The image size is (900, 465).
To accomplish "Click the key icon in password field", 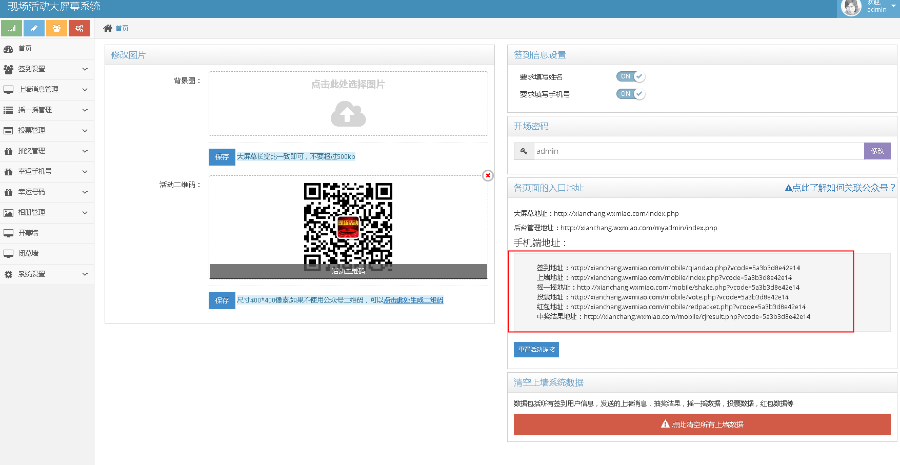I will click(523, 151).
